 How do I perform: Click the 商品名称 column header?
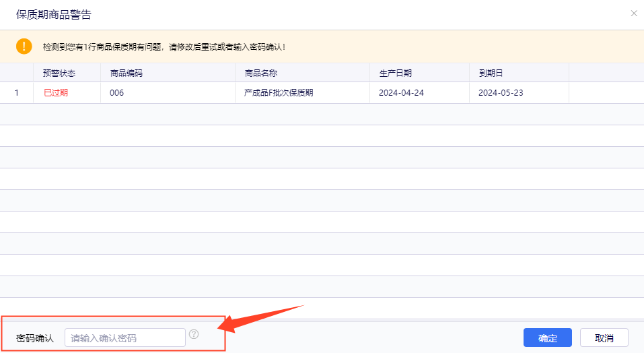pos(303,73)
